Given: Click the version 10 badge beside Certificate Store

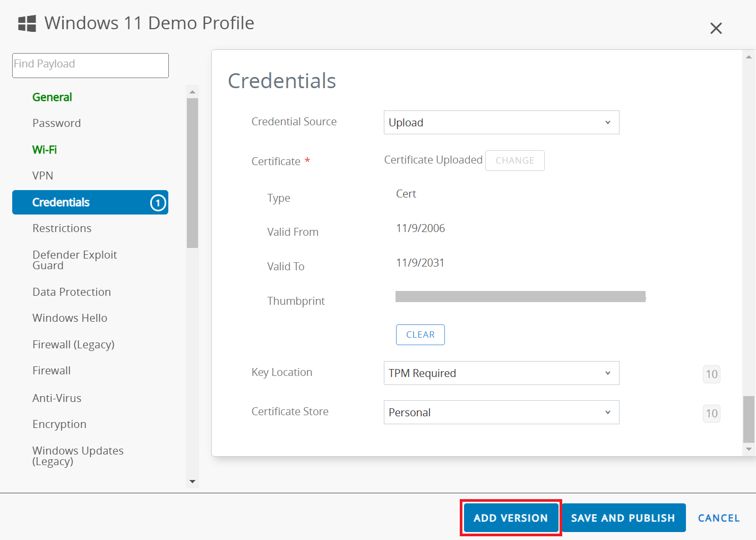Looking at the screenshot, I should pyautogui.click(x=711, y=414).
